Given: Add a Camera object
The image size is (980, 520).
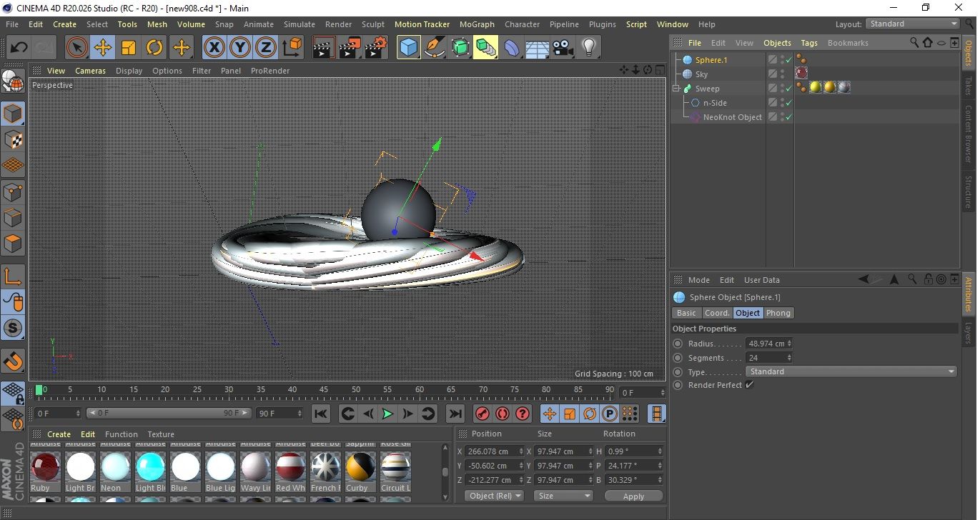Looking at the screenshot, I should click(563, 48).
